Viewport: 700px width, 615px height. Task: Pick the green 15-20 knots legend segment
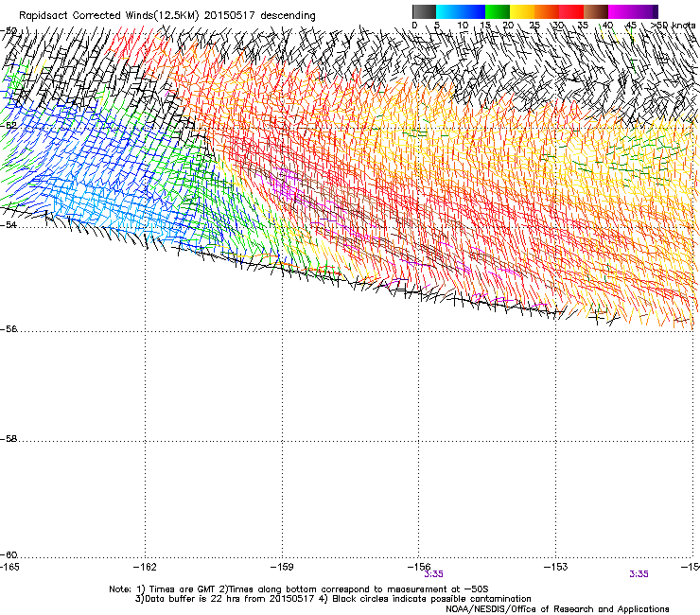[x=498, y=11]
